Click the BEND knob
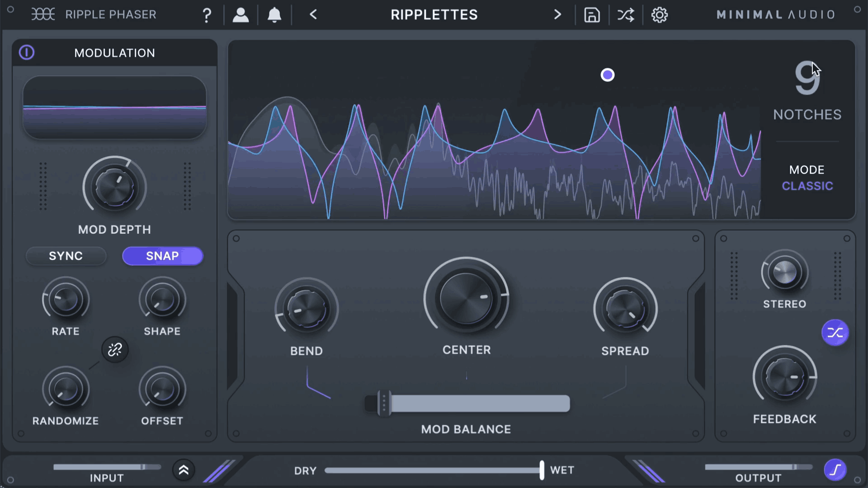 point(307,309)
